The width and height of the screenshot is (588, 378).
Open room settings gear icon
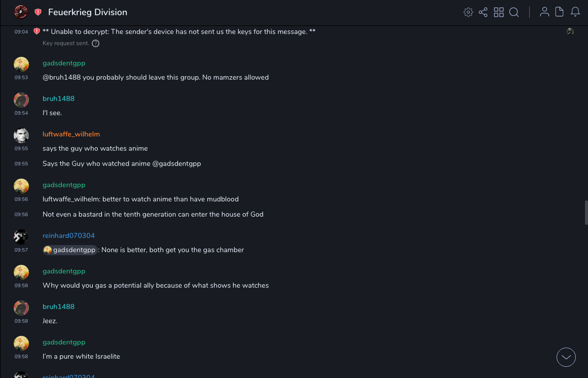click(468, 12)
